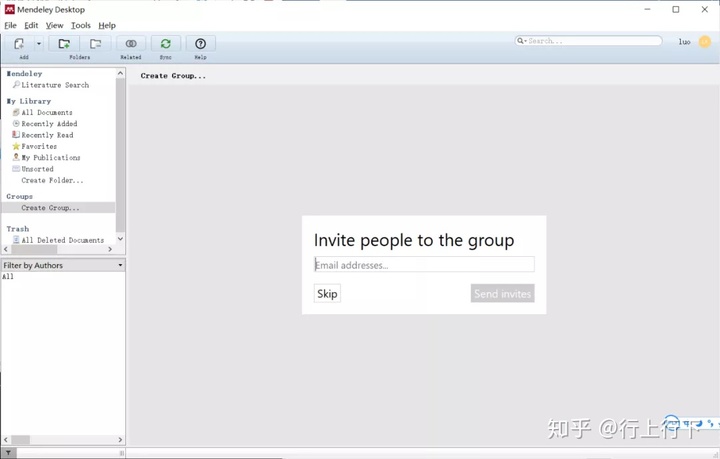Click the Remove Folder toolbar icon
The height and width of the screenshot is (459, 720).
click(95, 44)
